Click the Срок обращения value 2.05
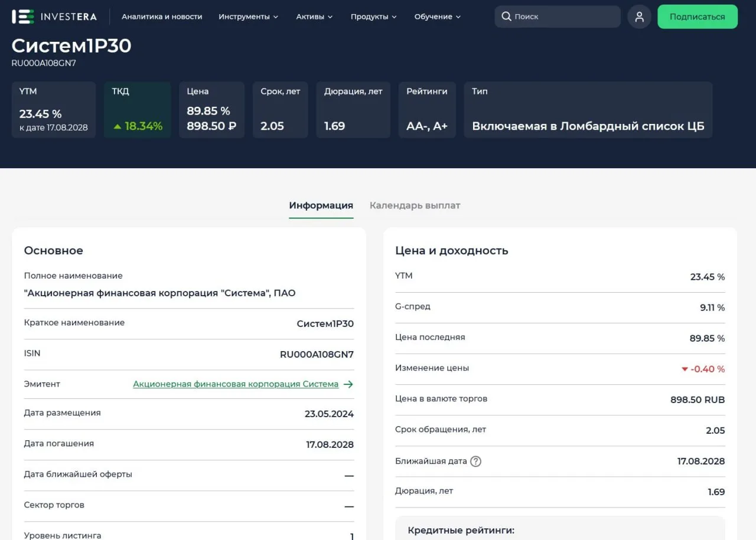Image resolution: width=756 pixels, height=540 pixels. (715, 431)
